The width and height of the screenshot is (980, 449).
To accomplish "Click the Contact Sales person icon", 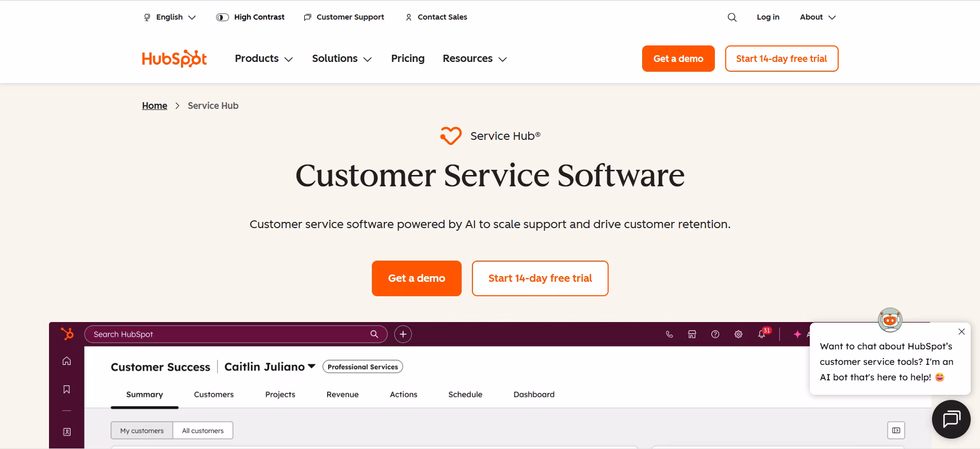I will 409,17.
